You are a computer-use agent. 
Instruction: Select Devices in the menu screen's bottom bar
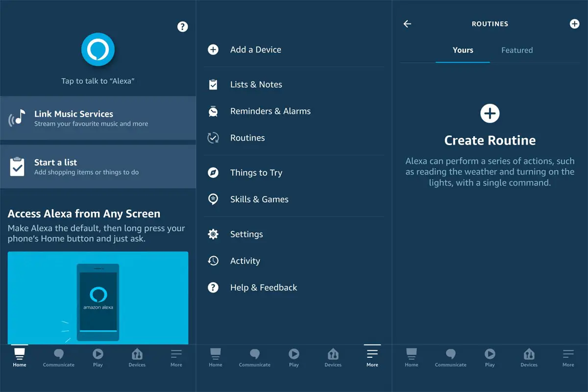coord(333,357)
